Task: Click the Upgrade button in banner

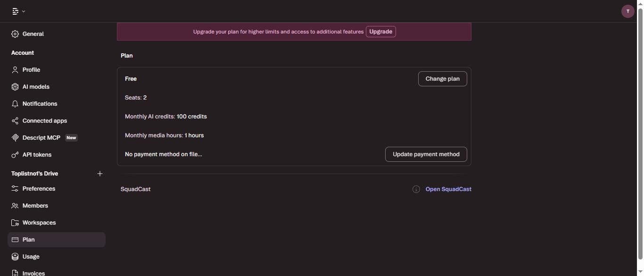Action: (x=380, y=32)
